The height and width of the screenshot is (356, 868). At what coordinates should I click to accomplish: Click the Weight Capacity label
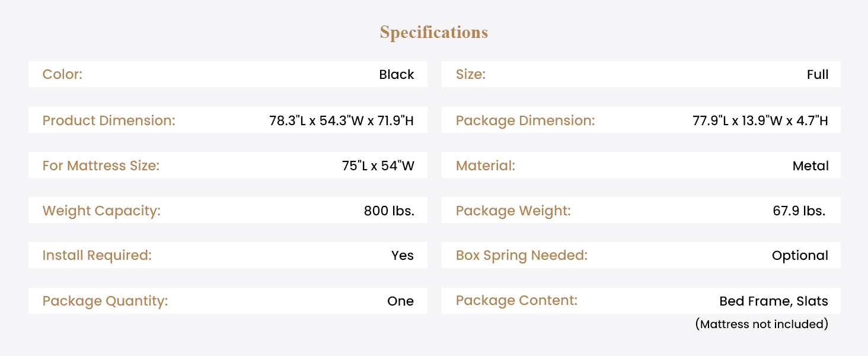[x=101, y=211]
